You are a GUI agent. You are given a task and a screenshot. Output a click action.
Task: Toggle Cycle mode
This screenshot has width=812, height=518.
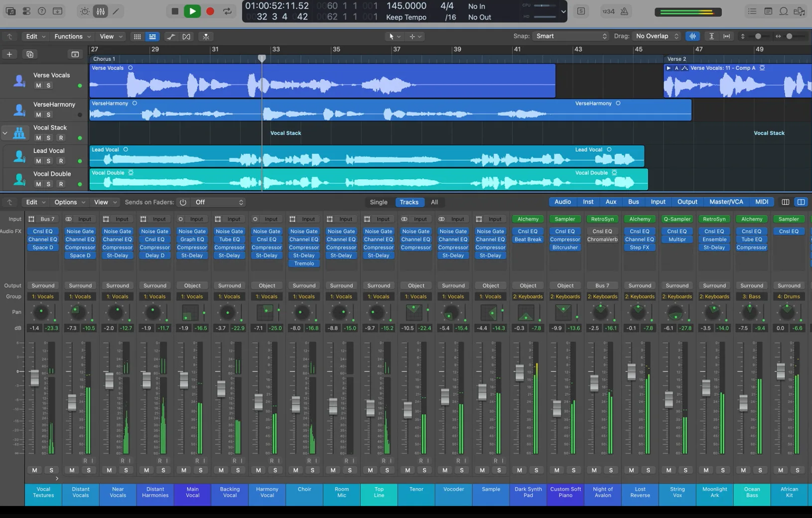click(x=228, y=11)
